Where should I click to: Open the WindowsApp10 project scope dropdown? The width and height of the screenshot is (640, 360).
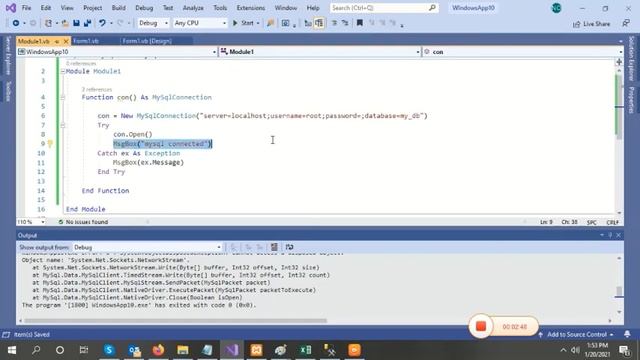pyautogui.click(x=117, y=52)
